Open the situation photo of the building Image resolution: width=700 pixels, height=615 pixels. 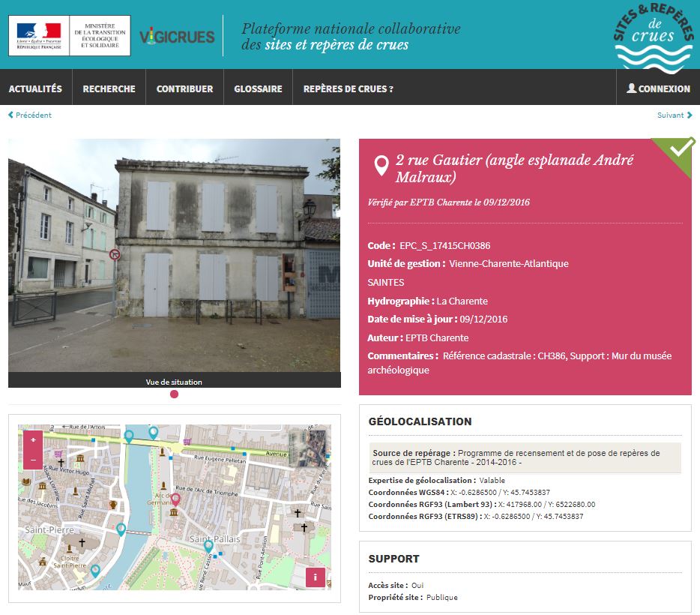(x=174, y=255)
